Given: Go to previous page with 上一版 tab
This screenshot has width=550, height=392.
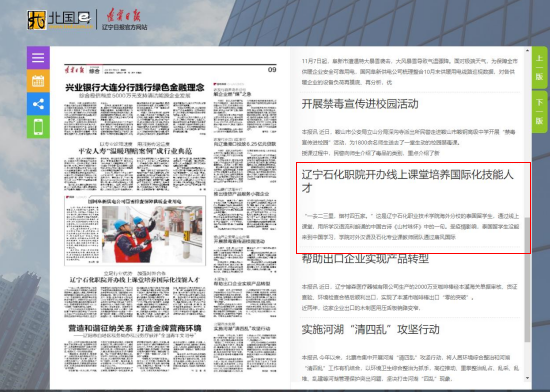Looking at the screenshot, I should pos(539,67).
